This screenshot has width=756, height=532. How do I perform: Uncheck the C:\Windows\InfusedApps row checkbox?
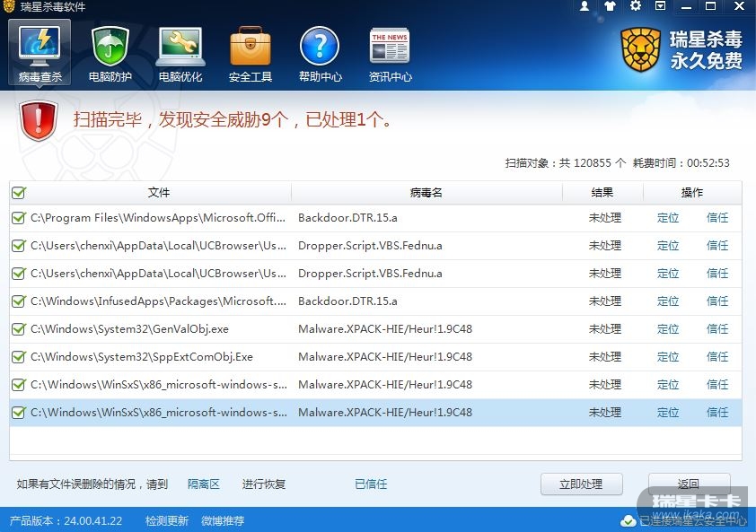[19, 301]
